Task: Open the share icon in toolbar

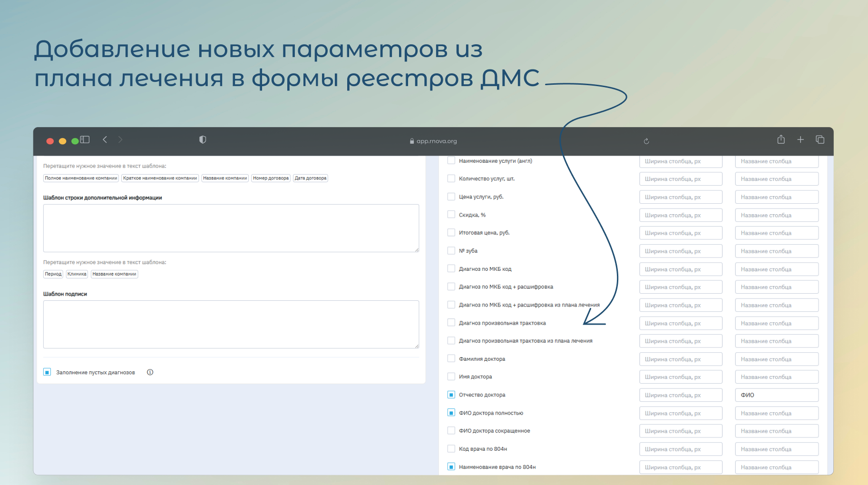Action: [x=781, y=139]
